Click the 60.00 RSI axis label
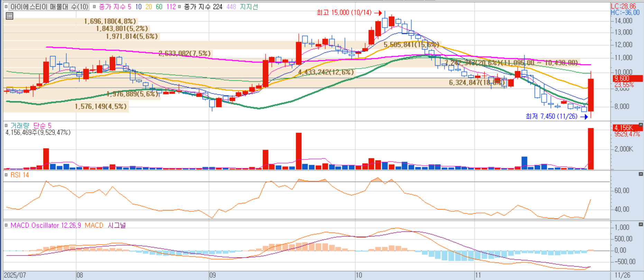Screen dimensions: 644x280 click(622, 190)
